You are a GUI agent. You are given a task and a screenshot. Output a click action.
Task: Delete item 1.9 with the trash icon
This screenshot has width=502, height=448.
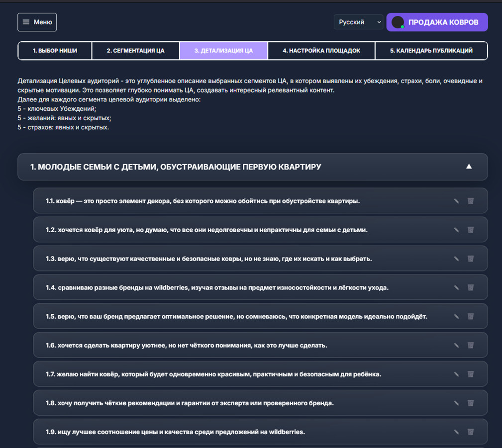click(x=470, y=432)
